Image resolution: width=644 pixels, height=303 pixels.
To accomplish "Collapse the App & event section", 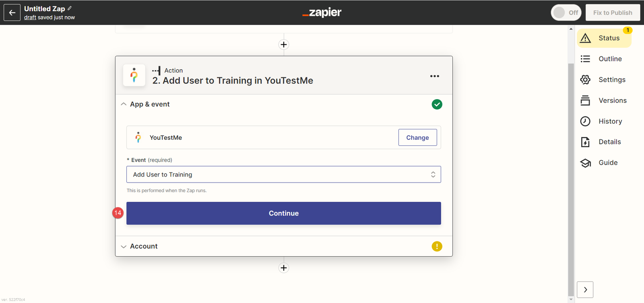I will (x=124, y=104).
